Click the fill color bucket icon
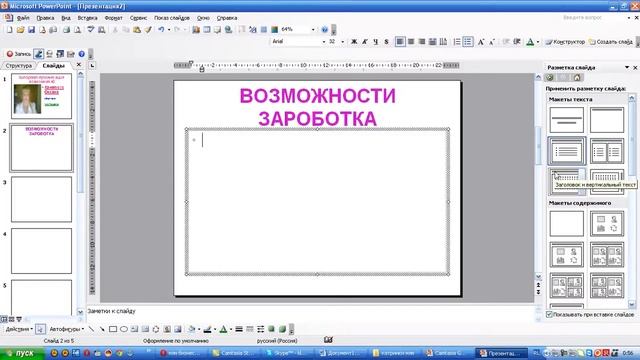The image size is (640, 360). (192, 329)
